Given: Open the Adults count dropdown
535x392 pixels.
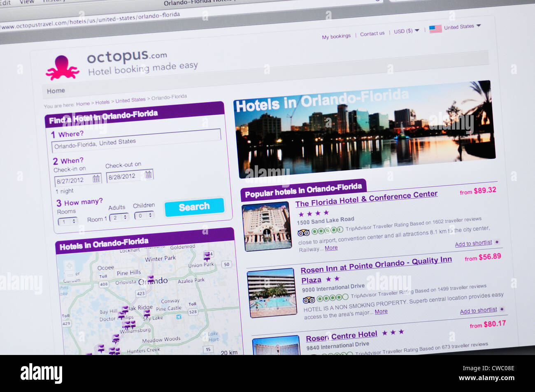Looking at the screenshot, I should coord(119,217).
